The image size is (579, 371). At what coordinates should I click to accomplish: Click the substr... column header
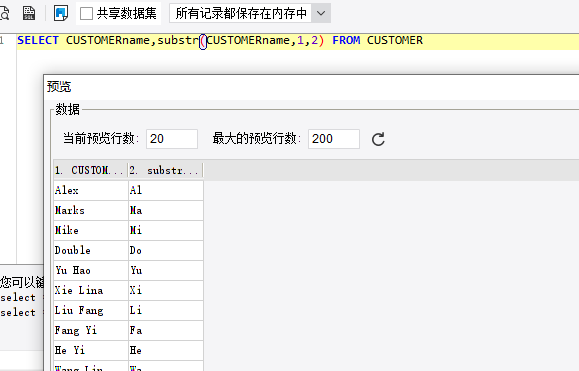pos(165,170)
